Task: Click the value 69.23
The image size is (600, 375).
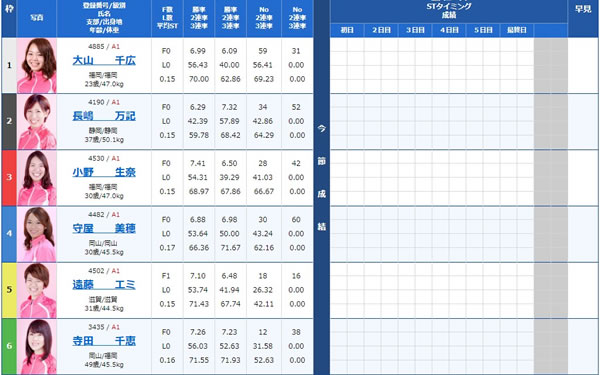Action: point(263,79)
